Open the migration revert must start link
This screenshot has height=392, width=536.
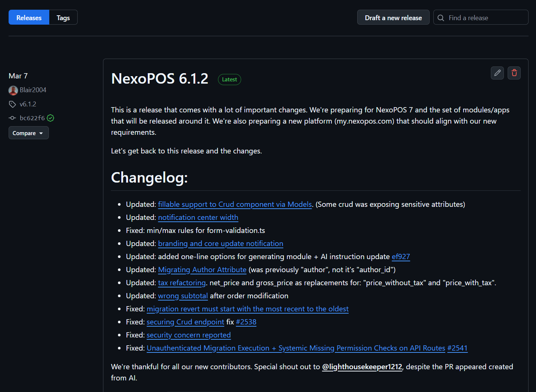coord(247,309)
